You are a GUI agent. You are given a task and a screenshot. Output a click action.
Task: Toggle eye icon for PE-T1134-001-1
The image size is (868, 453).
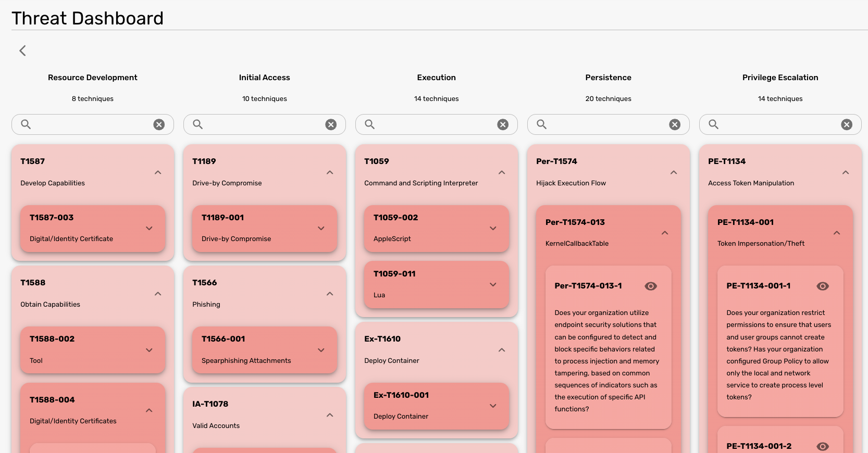click(x=823, y=286)
